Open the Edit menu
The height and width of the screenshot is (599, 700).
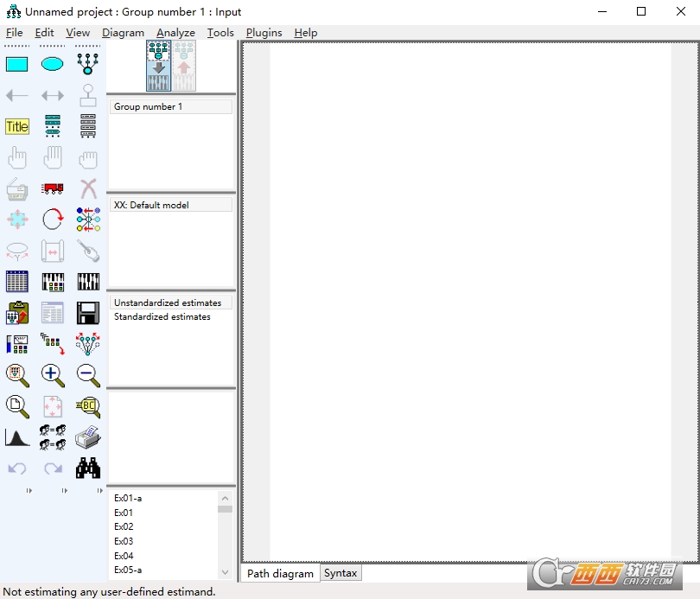[44, 33]
